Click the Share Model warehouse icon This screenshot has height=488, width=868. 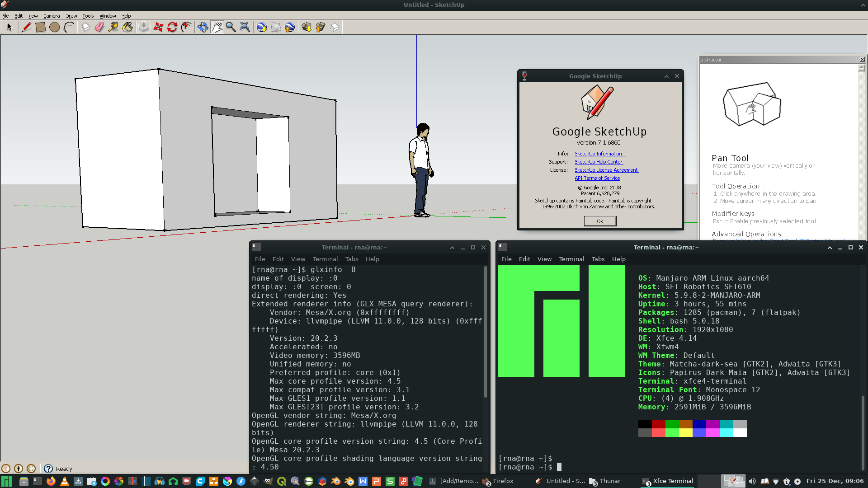tap(321, 27)
